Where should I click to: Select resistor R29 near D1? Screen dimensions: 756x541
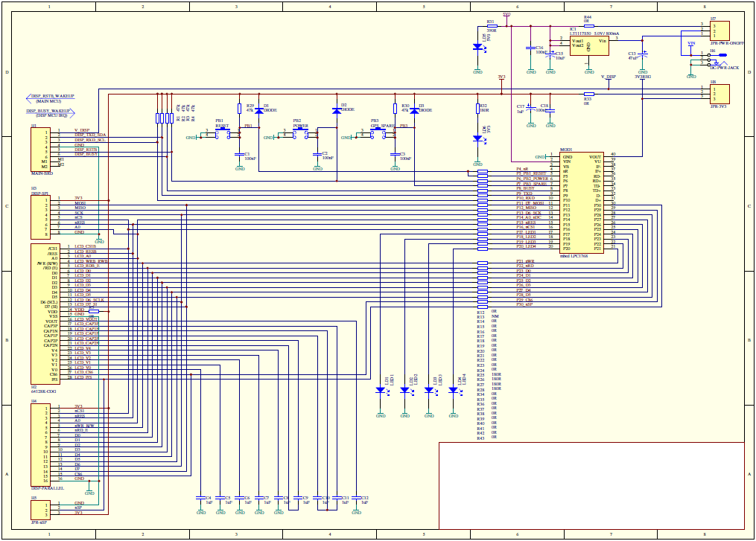point(239,110)
